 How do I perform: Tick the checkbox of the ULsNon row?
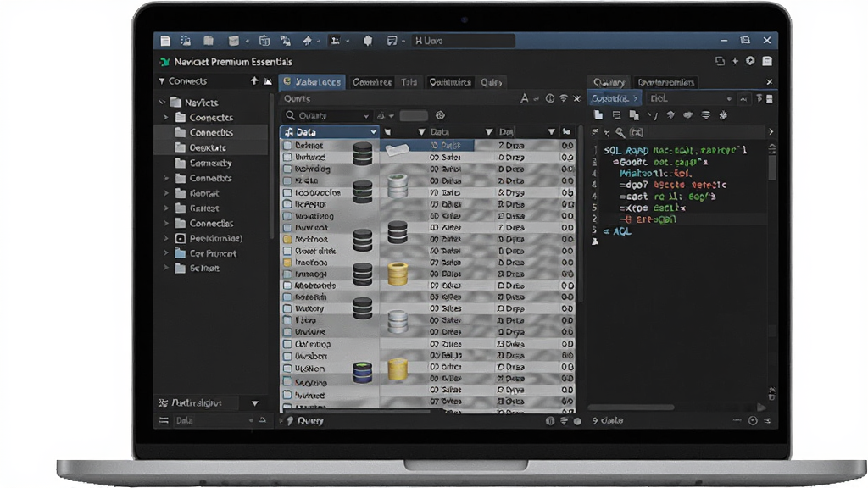coord(287,369)
